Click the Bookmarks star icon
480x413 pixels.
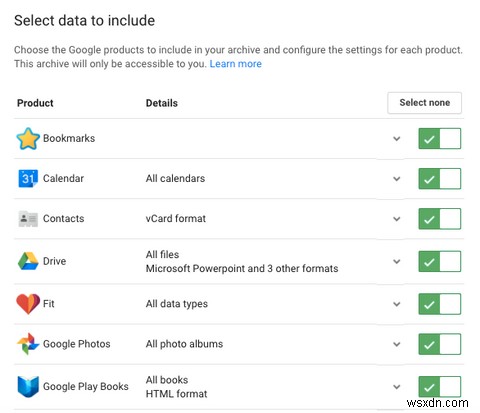tap(28, 139)
